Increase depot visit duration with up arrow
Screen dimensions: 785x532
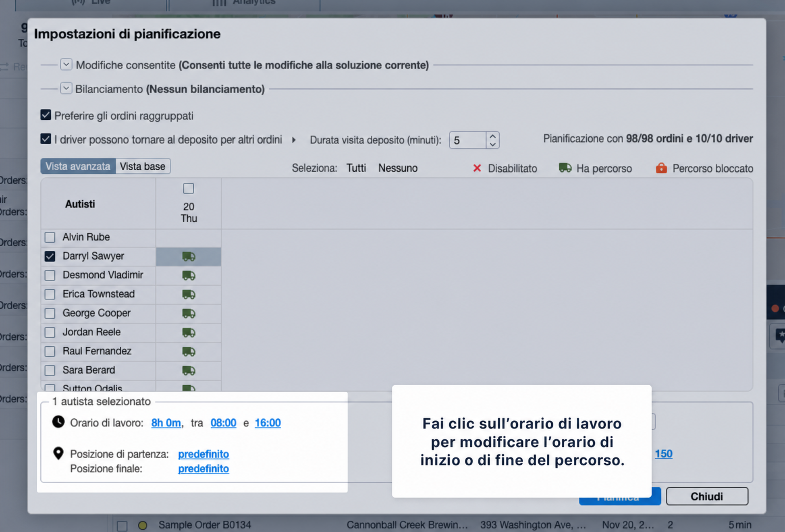[492, 136]
